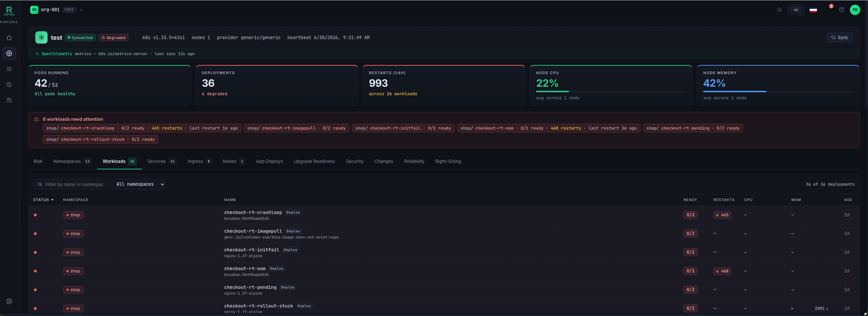Open the PR user avatar menu
Screen dimensions: 868x316
[855, 10]
